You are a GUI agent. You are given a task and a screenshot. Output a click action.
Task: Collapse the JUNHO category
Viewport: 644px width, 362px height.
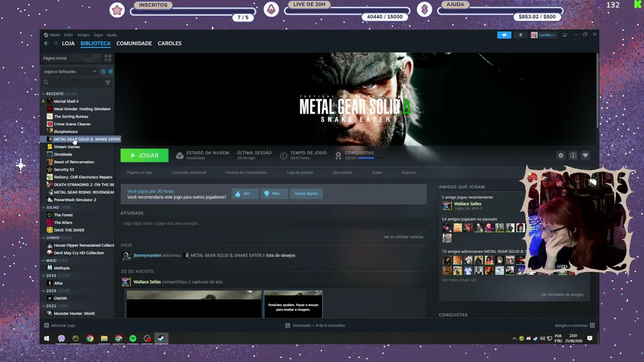43,238
